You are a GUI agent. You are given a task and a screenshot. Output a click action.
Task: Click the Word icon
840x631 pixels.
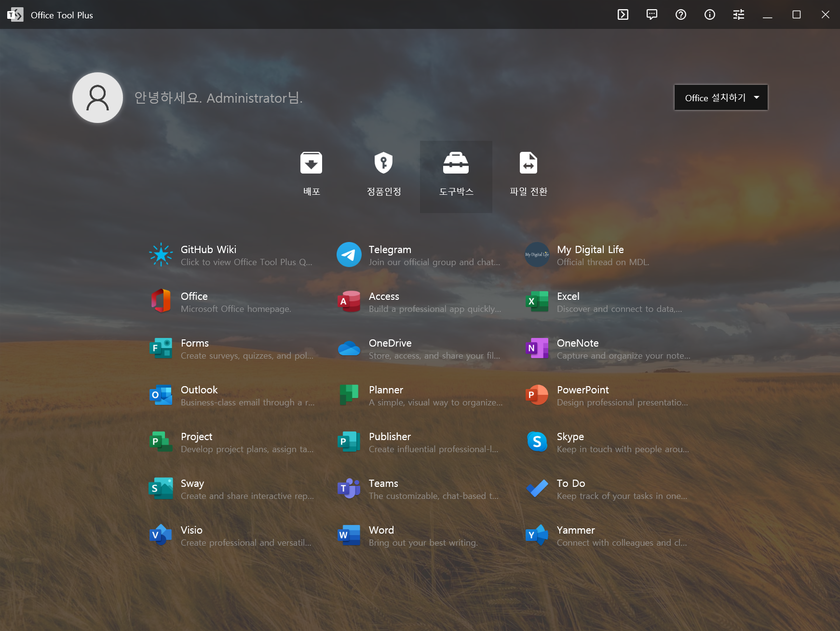pyautogui.click(x=349, y=535)
